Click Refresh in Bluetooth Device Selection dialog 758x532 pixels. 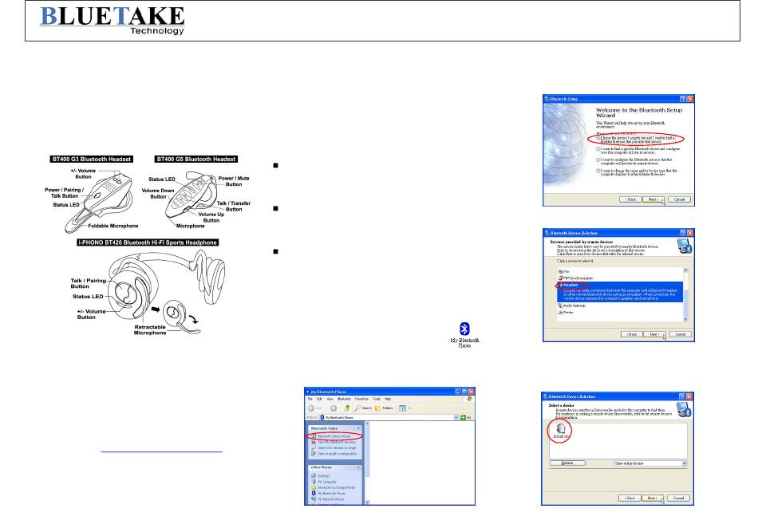click(x=567, y=463)
